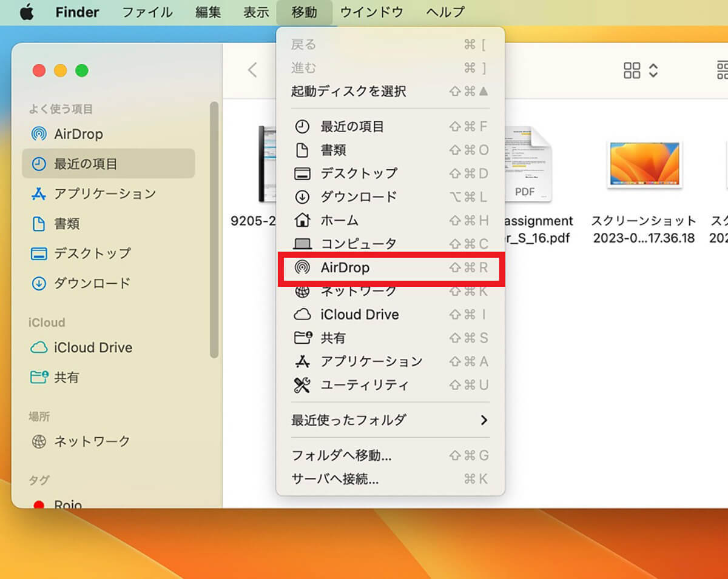Click document icon beside 書類 in menu
Viewport: 728px width, 579px height.
point(302,150)
